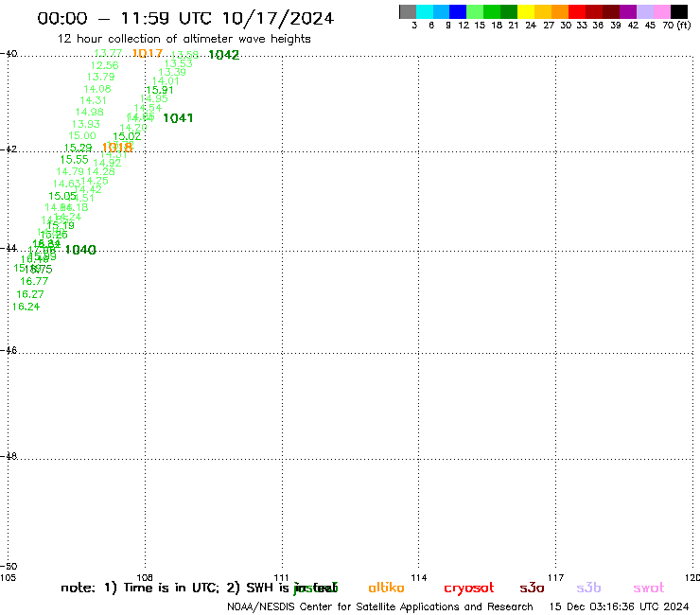Click the dark green value 15.91

tap(159, 90)
